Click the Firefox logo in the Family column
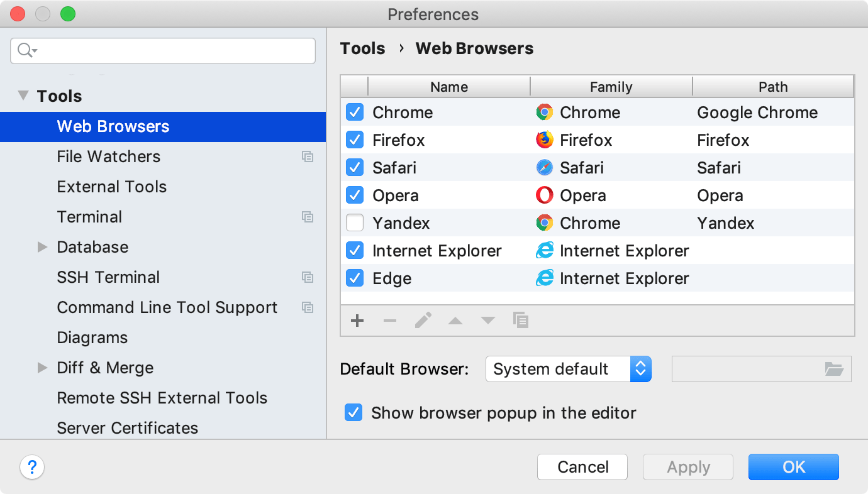868x494 pixels. coord(544,140)
